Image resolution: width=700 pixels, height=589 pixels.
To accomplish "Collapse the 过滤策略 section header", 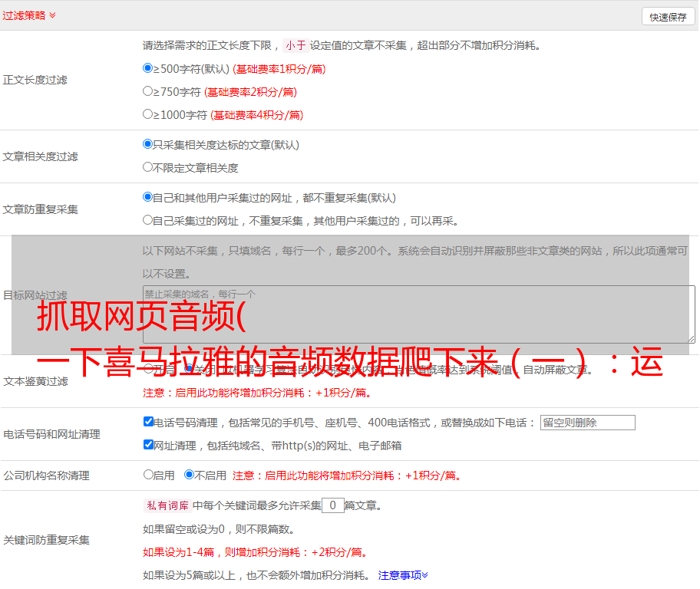I will coord(29,15).
